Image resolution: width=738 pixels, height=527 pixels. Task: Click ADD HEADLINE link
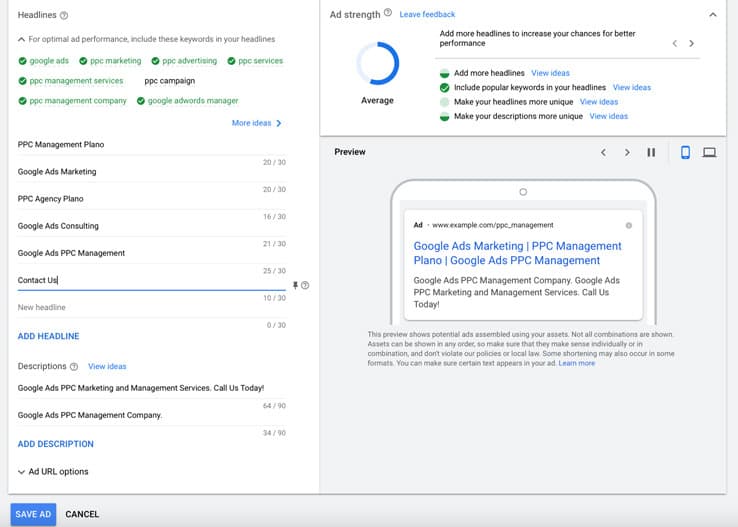(x=48, y=336)
